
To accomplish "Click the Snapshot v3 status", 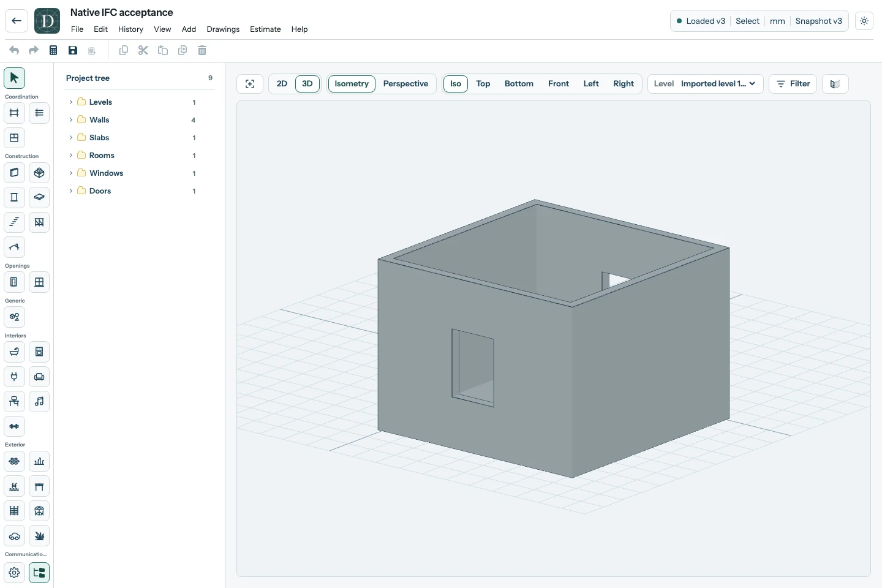I will tap(818, 21).
